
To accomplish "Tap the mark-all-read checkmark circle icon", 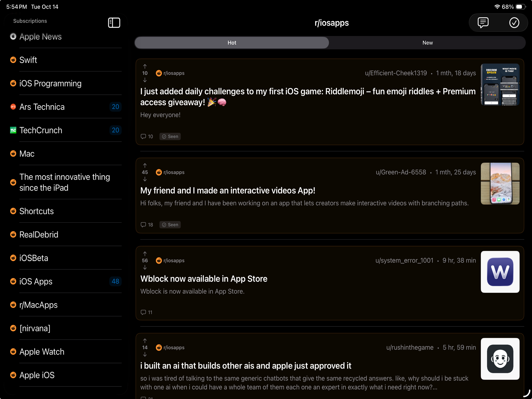I will click(x=514, y=23).
